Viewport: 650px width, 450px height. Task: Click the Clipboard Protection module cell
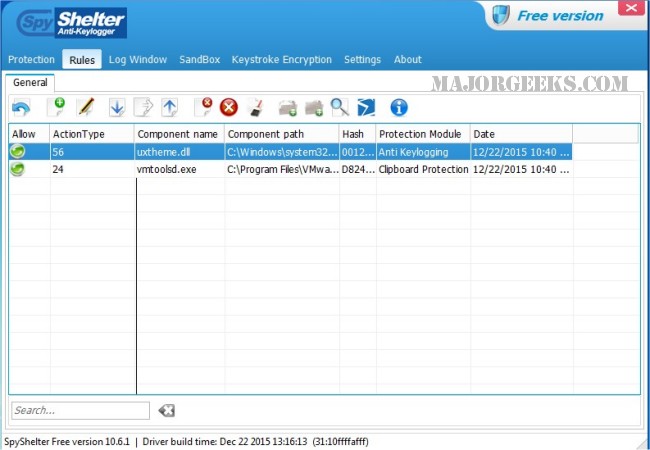(x=423, y=169)
